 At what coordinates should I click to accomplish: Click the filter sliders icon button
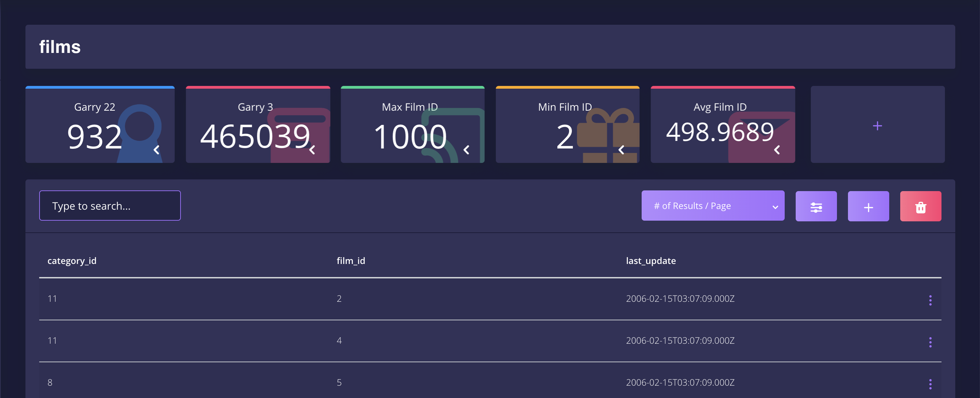pyautogui.click(x=816, y=207)
